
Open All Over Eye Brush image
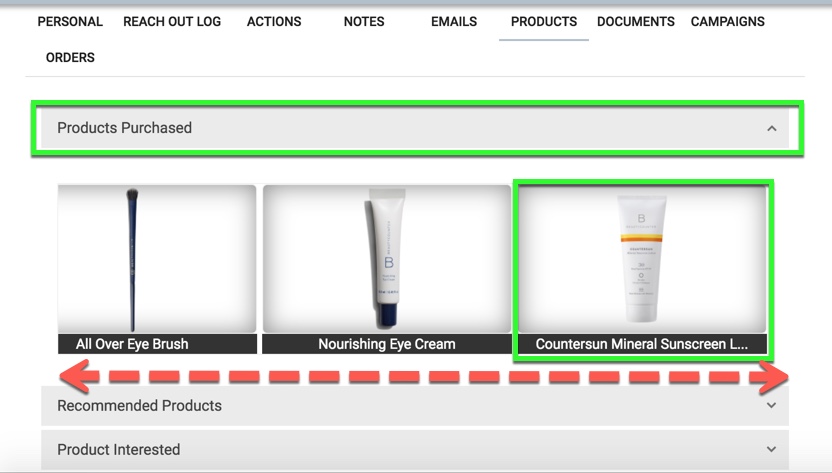[157, 259]
